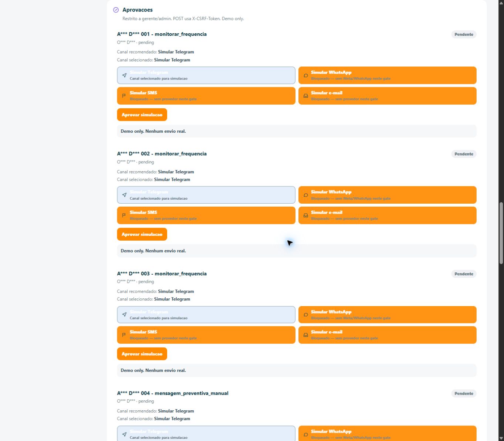
Task: Pick the Simular SMS channel in card 002
Action: [206, 216]
